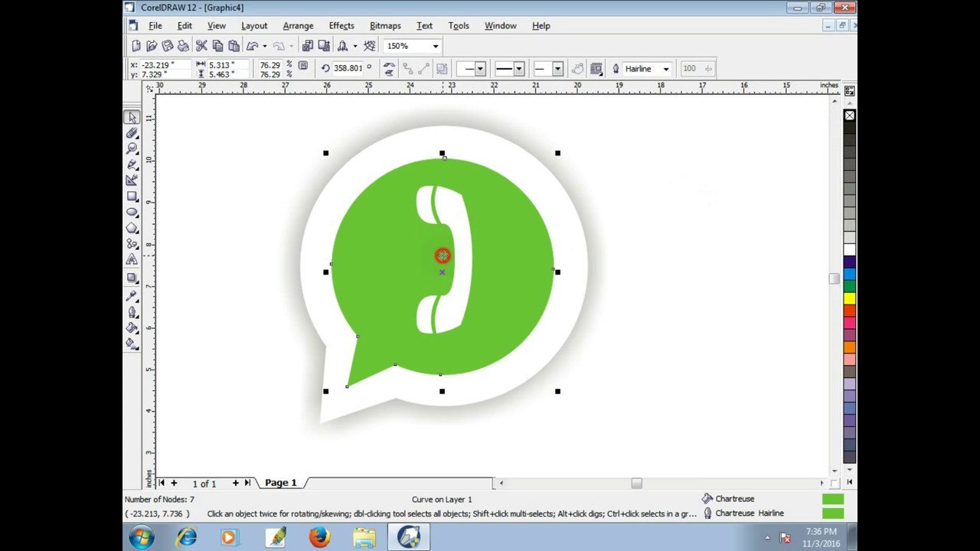Click the Mirror buttons in property bar

[389, 69]
